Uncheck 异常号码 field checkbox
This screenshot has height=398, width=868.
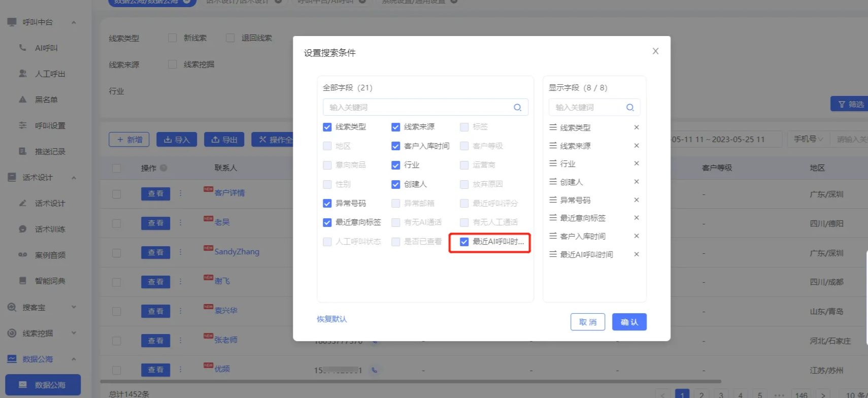[327, 203]
